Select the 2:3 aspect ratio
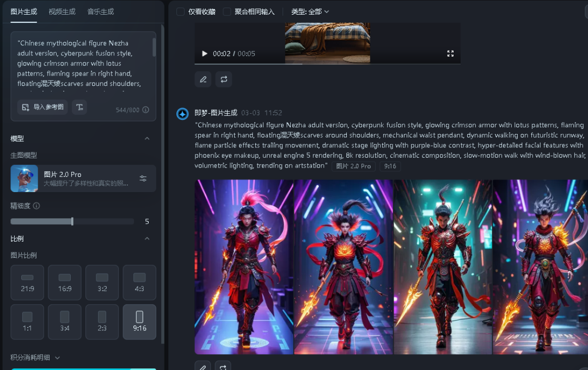 (102, 322)
